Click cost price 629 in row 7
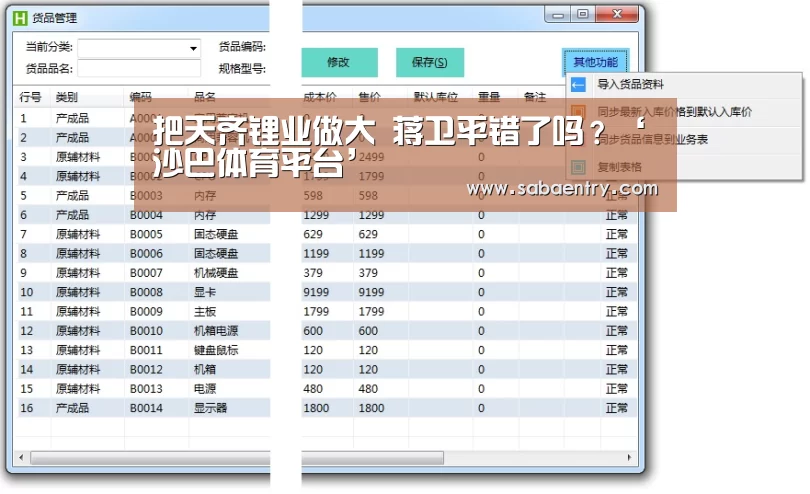 (313, 235)
